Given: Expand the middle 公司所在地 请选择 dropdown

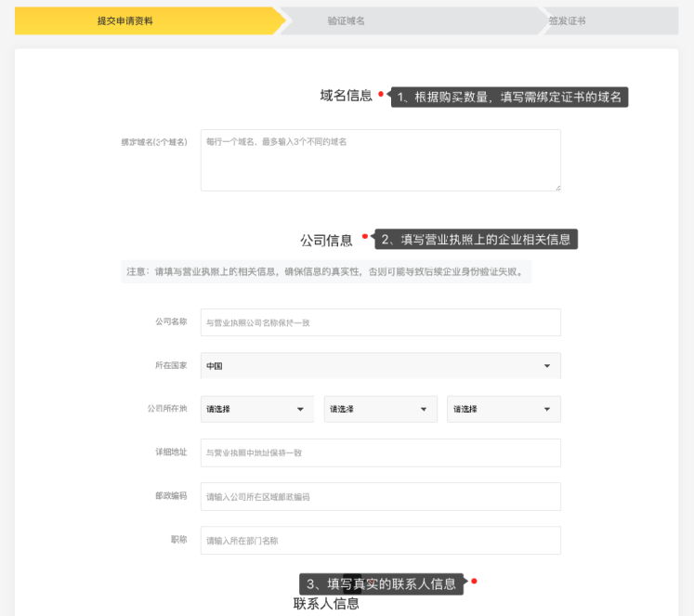Looking at the screenshot, I should (380, 409).
